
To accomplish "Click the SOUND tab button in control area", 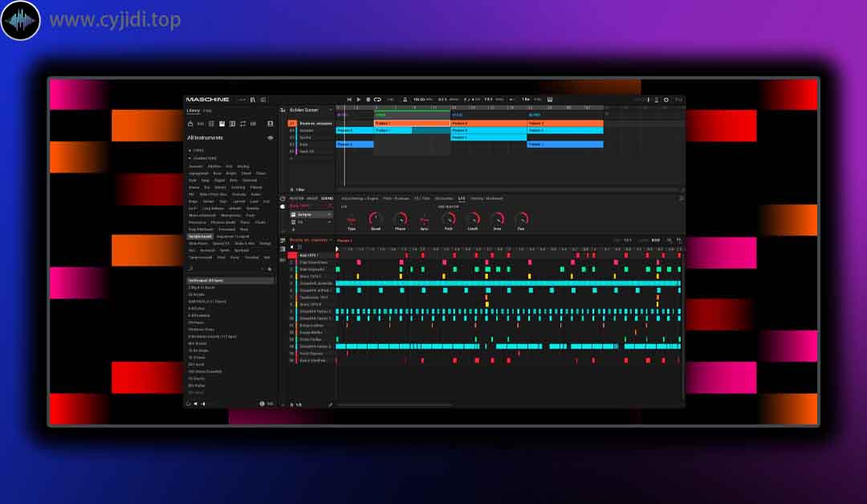I will coord(327,198).
